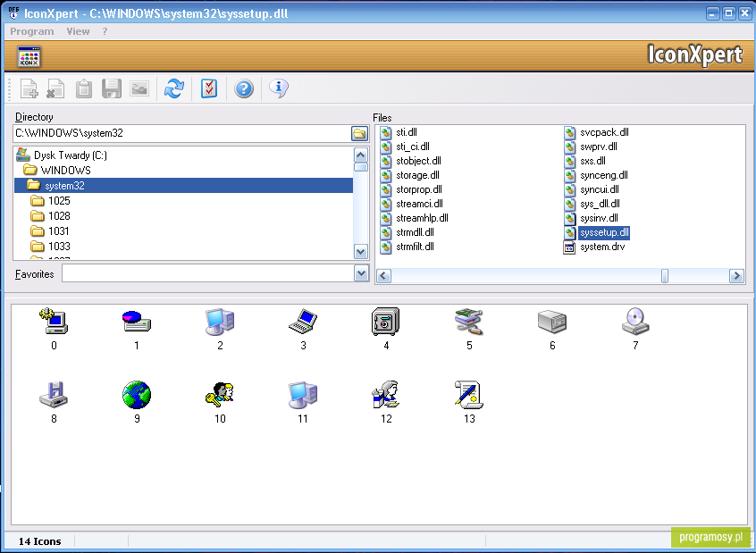Select icon 12, the person at desk
756x553 pixels.
386,395
